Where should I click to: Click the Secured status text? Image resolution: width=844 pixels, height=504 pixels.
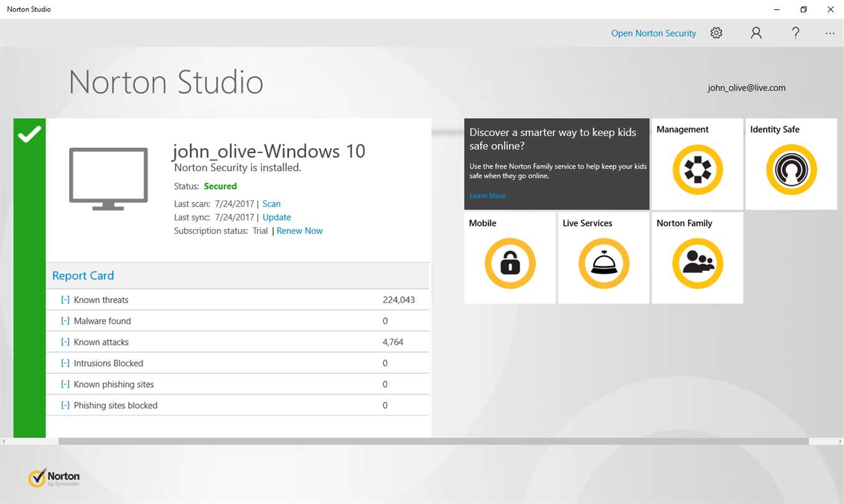pyautogui.click(x=220, y=186)
